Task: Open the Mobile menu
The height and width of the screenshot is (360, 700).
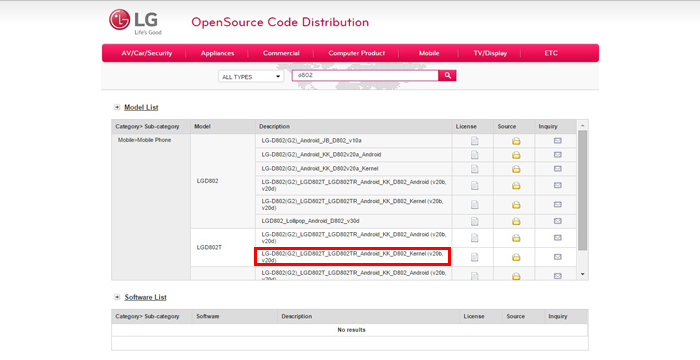Action: [429, 53]
